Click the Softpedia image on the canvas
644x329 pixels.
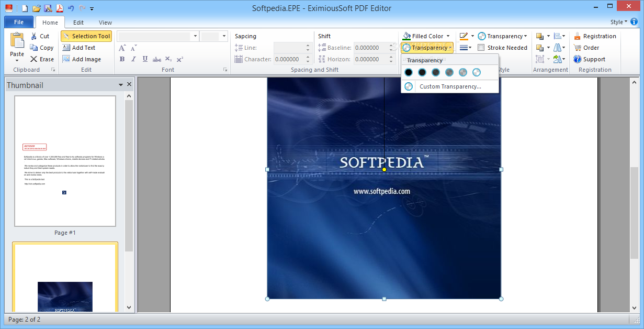tap(384, 189)
